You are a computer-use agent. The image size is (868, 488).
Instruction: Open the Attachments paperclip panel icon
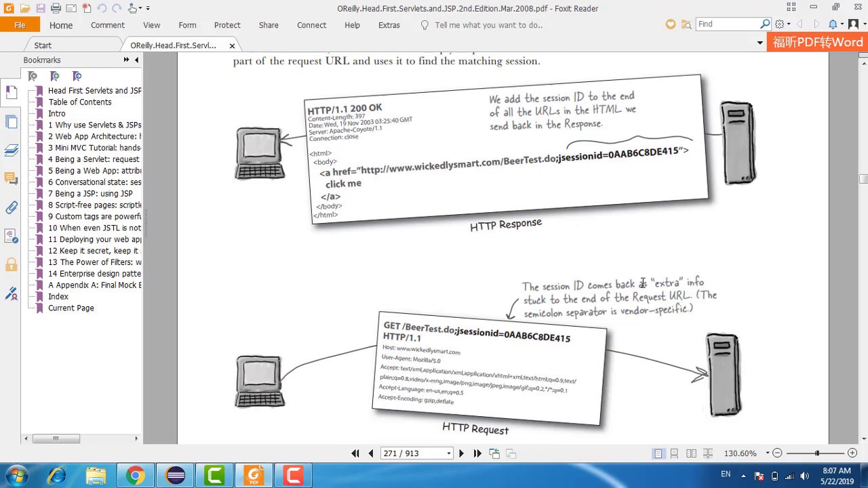click(x=11, y=207)
